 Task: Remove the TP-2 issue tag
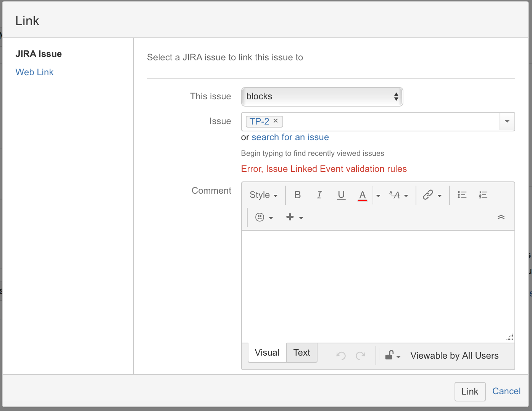tap(276, 121)
